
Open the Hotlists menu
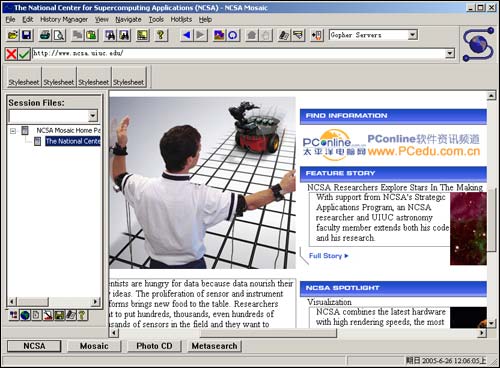pos(181,19)
